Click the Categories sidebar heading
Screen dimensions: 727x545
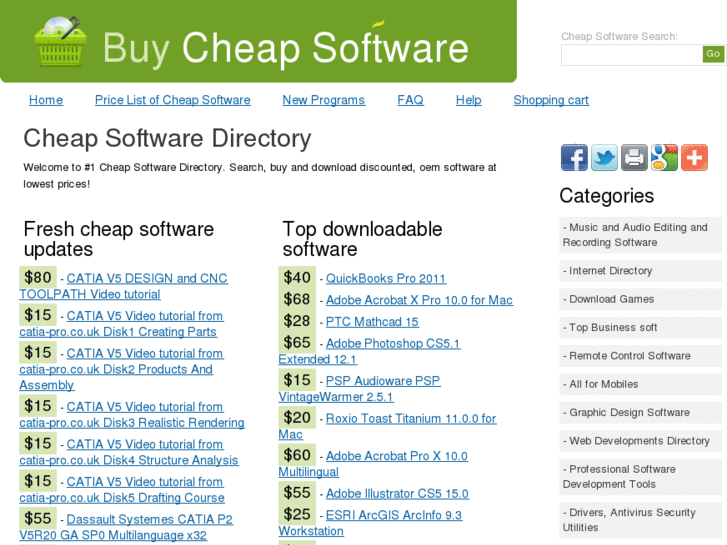pyautogui.click(x=606, y=196)
